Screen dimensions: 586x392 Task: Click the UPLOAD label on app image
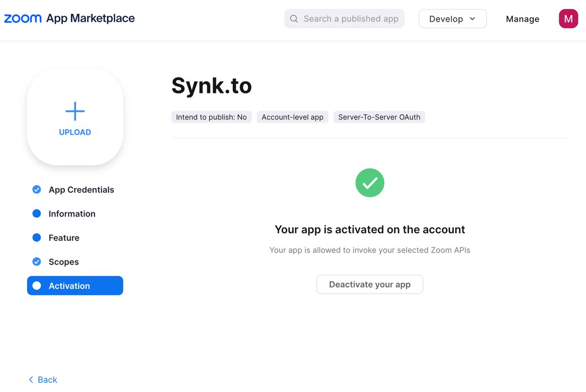click(75, 132)
